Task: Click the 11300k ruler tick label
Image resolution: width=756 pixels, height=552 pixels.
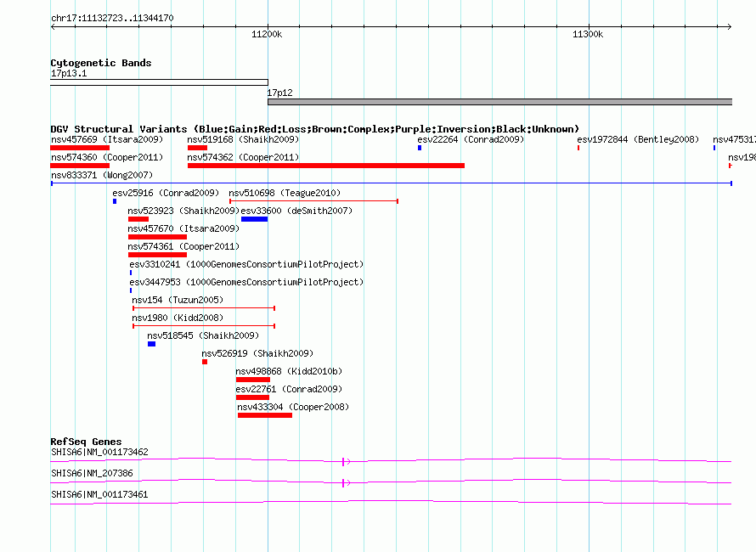Action: [x=588, y=34]
